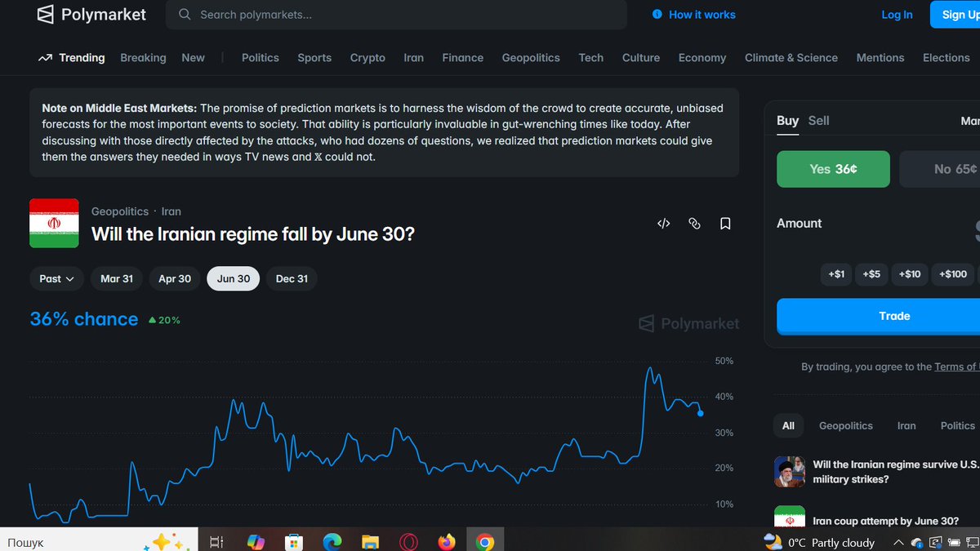This screenshot has width=980, height=551.
Task: Click the embed code icon
Action: [x=664, y=224]
